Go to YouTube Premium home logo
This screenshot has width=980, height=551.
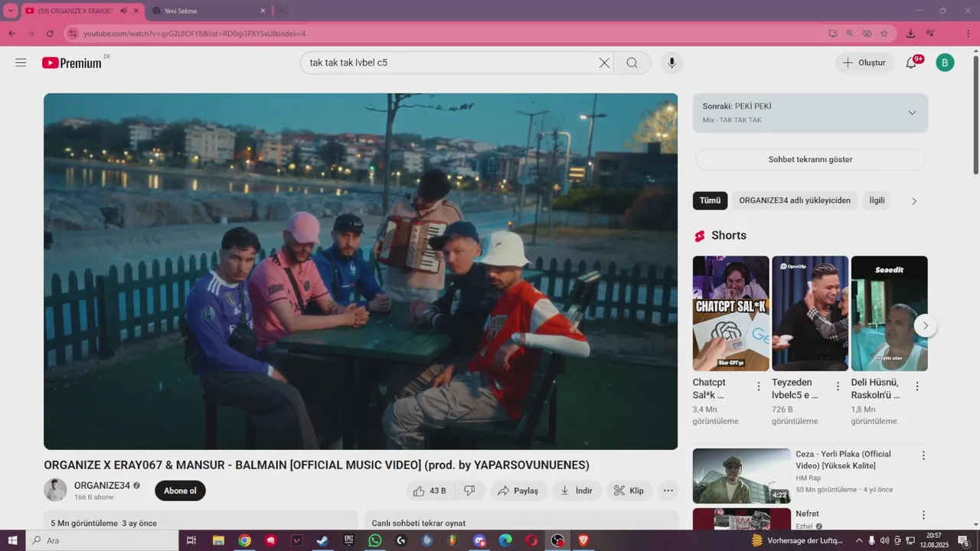click(x=72, y=63)
